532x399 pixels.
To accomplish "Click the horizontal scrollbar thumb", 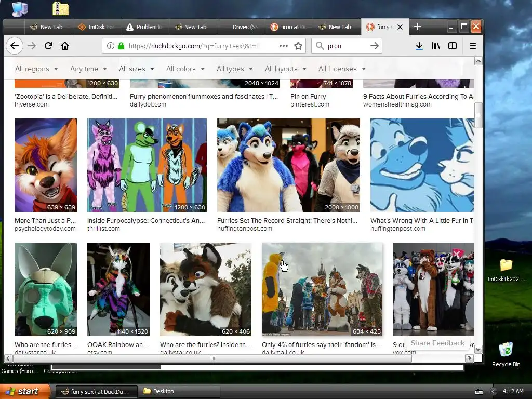I will [x=212, y=358].
